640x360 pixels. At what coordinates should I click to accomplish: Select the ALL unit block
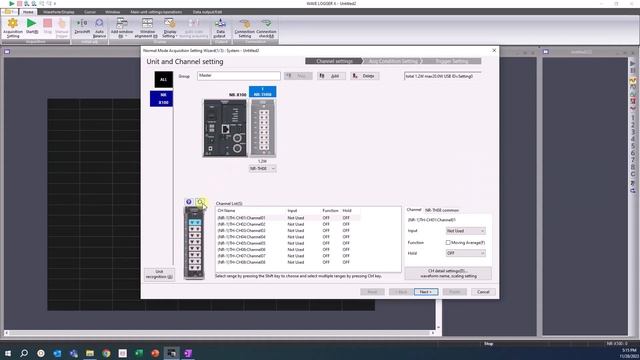(163, 80)
